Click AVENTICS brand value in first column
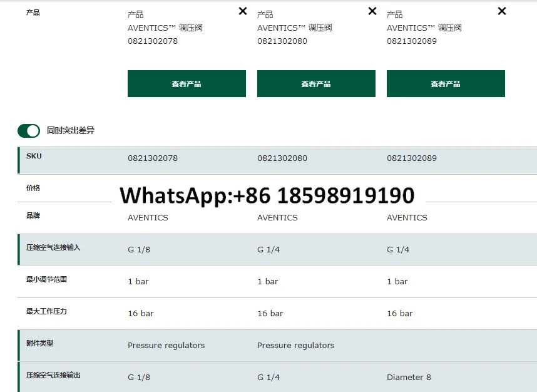The width and height of the screenshot is (537, 392). pyautogui.click(x=148, y=217)
